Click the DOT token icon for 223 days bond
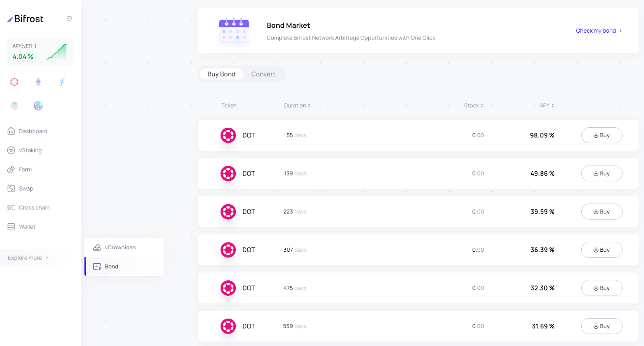This screenshot has width=644, height=346. [x=228, y=212]
